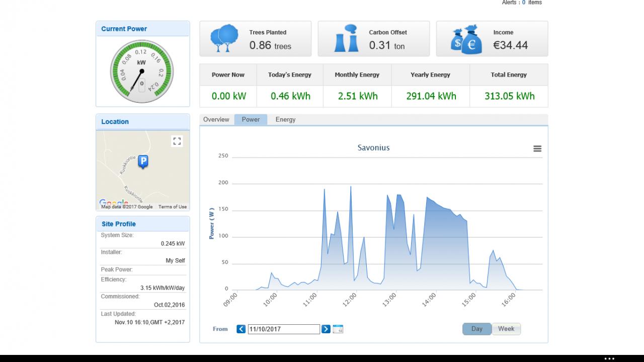Click the blue map marker pin
The height and width of the screenshot is (362, 644).
[143, 162]
